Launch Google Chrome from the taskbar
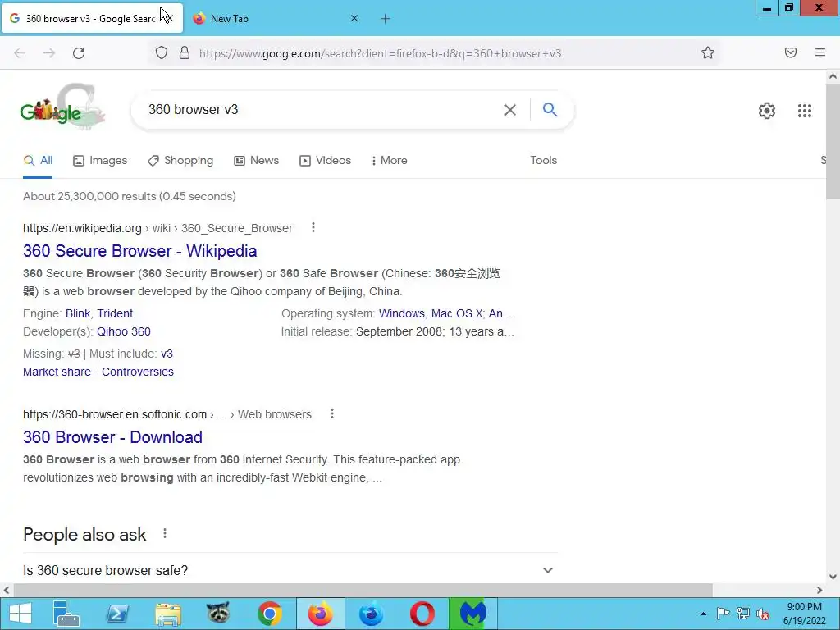The image size is (840, 630). pyautogui.click(x=269, y=614)
